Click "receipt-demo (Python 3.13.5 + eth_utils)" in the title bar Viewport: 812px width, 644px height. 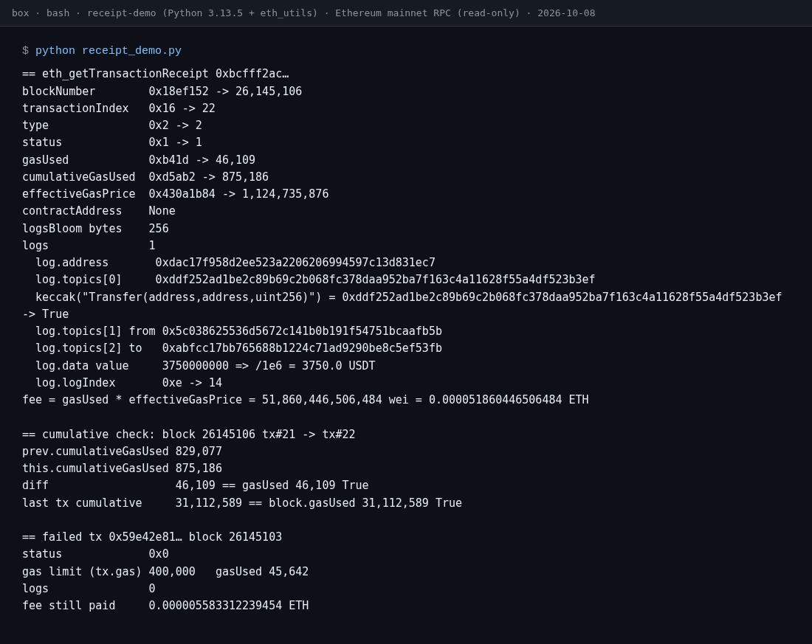[x=202, y=13]
